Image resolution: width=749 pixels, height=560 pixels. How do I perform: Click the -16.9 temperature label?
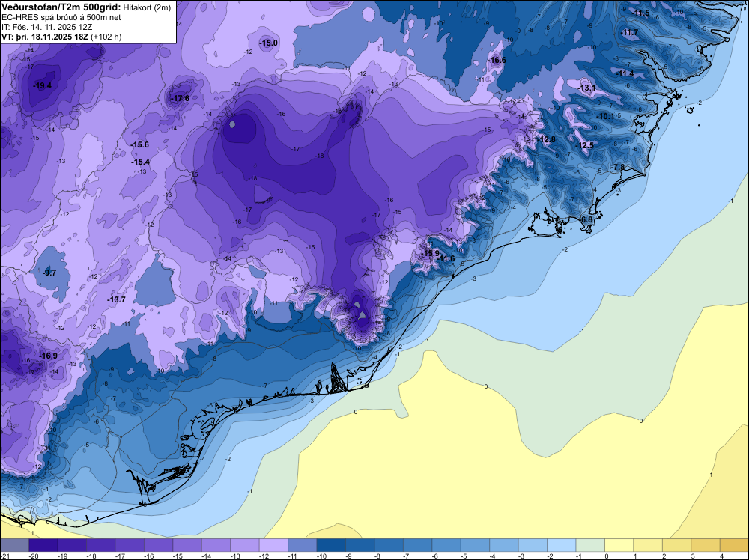(48, 356)
